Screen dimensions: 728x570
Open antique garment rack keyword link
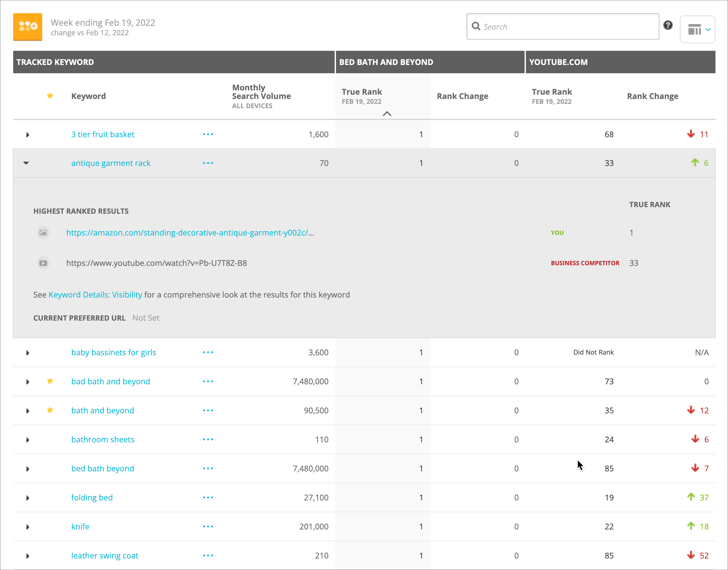(111, 163)
